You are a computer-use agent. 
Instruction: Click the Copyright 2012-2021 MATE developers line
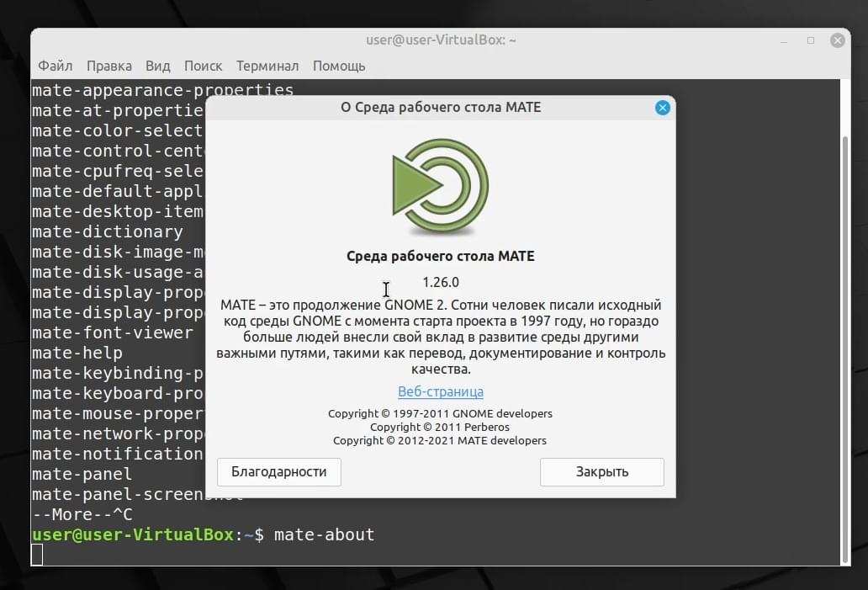tap(440, 440)
